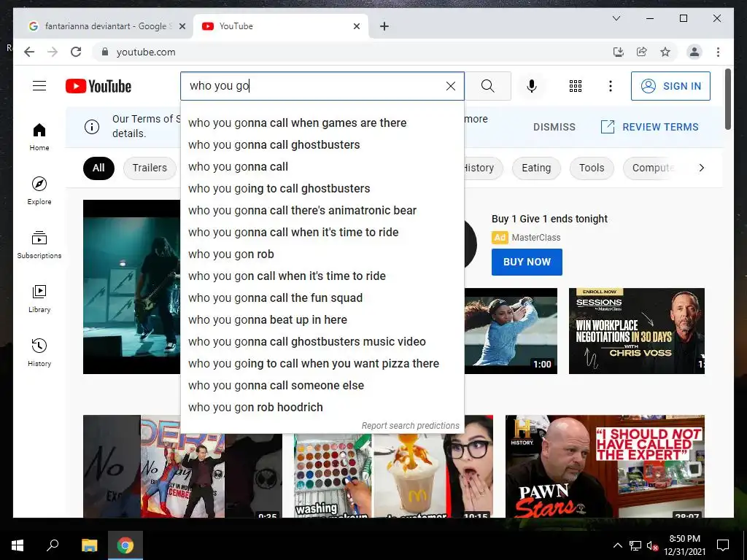Open the guitarist concert video thumbnail
747x560 pixels.
point(132,287)
